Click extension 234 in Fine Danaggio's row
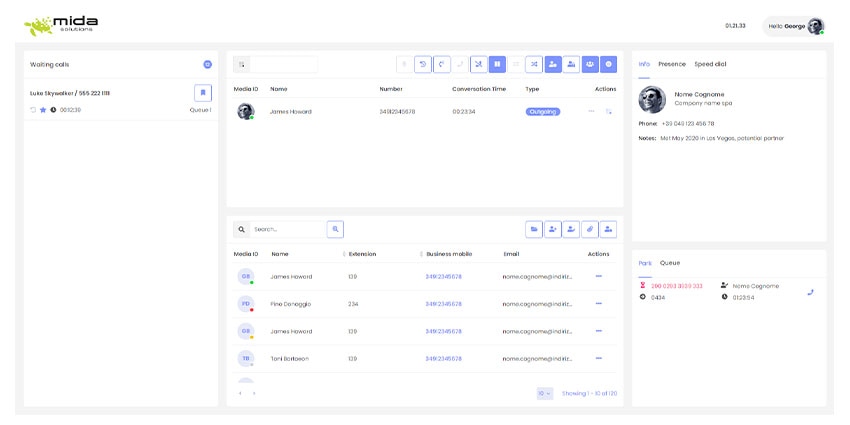The height and width of the screenshot is (425, 850). click(353, 304)
